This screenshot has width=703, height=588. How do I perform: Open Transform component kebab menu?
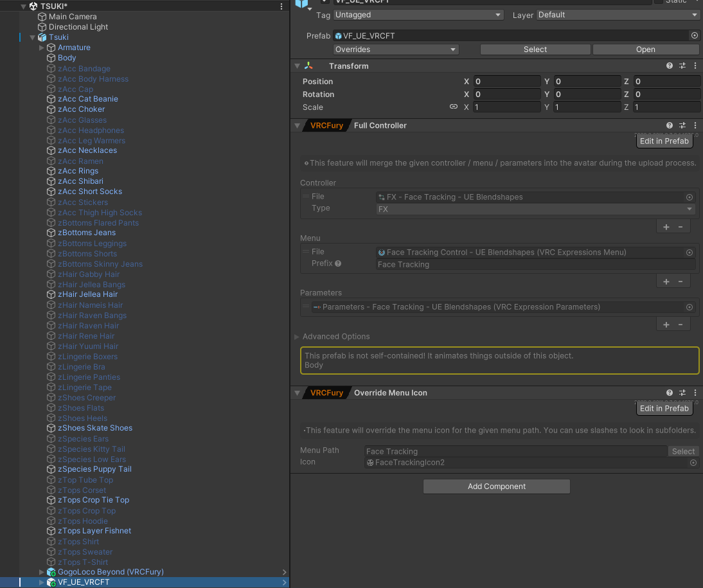click(x=695, y=66)
